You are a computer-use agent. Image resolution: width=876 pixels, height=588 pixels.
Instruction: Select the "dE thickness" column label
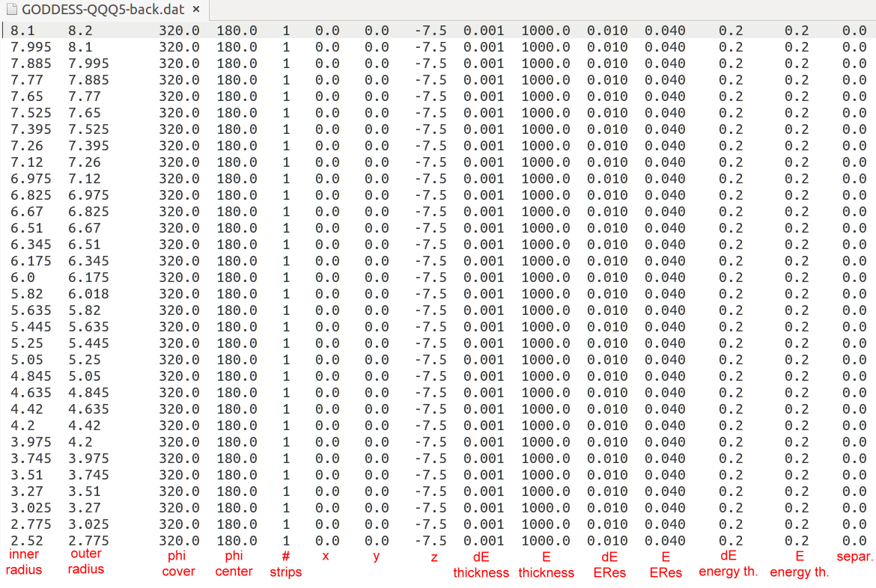coord(481,565)
